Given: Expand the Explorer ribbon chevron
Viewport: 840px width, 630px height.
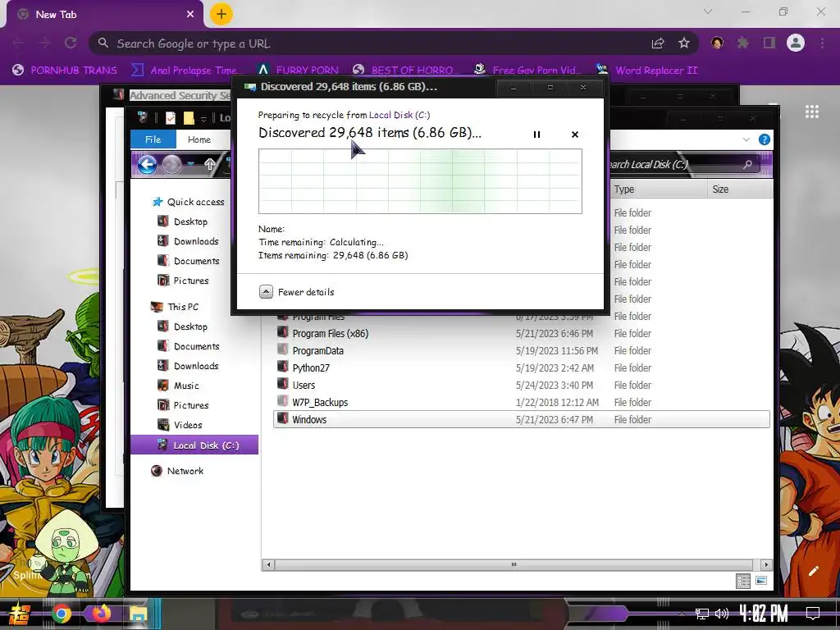Looking at the screenshot, I should [746, 139].
